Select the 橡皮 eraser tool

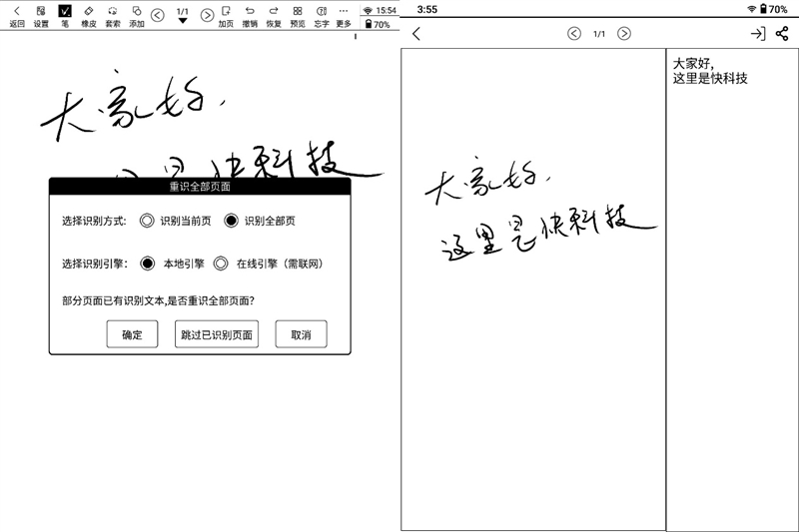89,16
